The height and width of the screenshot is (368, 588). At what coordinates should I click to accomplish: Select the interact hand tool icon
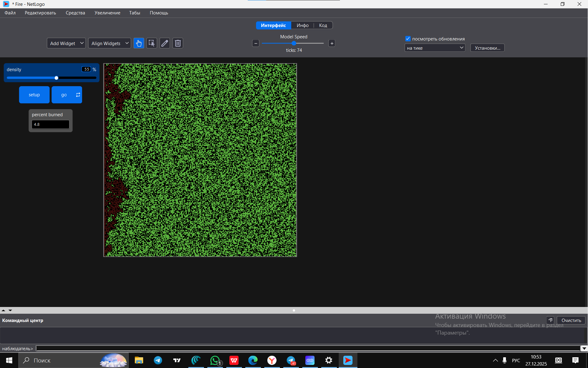pos(139,43)
